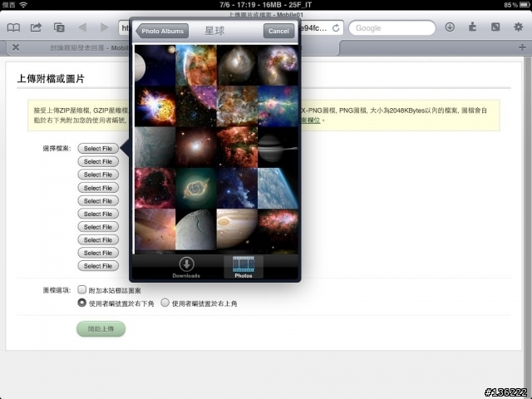Screen dimensions: 532x399
Task: Select the orange-teal Carina nebula thumbnail
Action: coord(196,65)
